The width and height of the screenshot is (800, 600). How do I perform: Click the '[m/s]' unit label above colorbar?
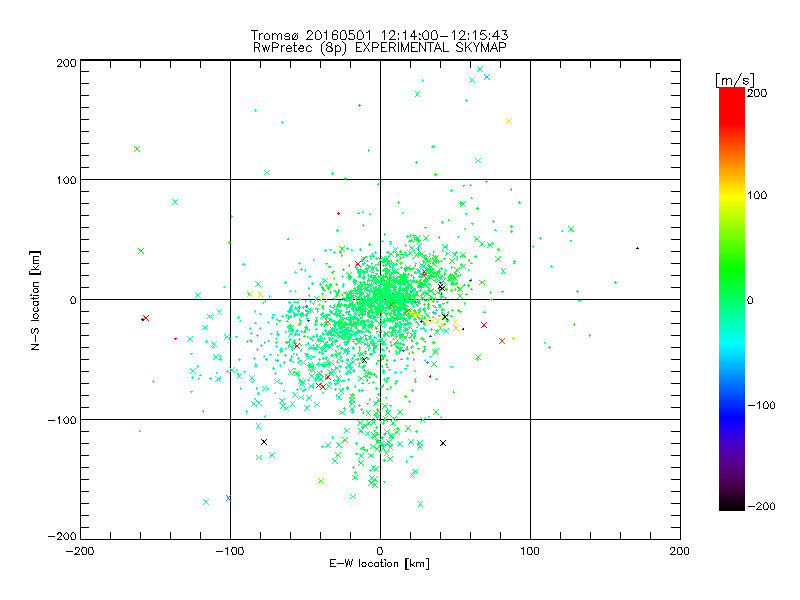coord(735,80)
